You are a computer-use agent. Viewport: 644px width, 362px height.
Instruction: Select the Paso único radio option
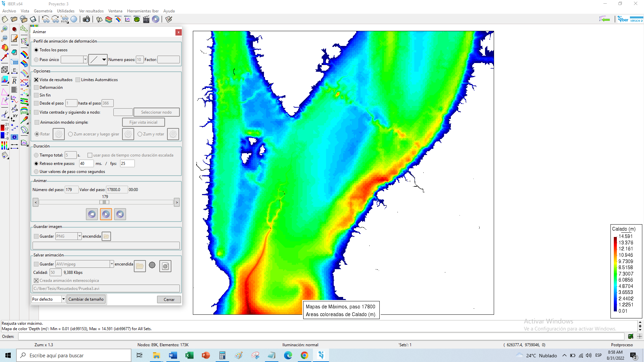[36, 60]
